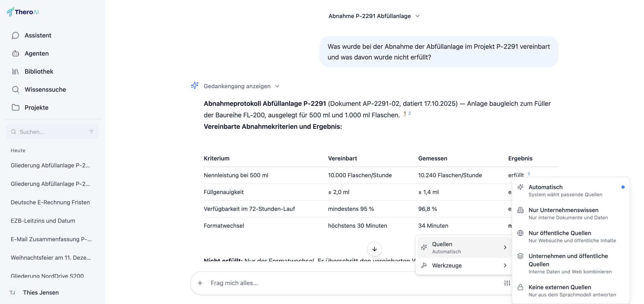The image size is (644, 304).
Task: Click the TheroAI logo
Action: [x=23, y=12]
